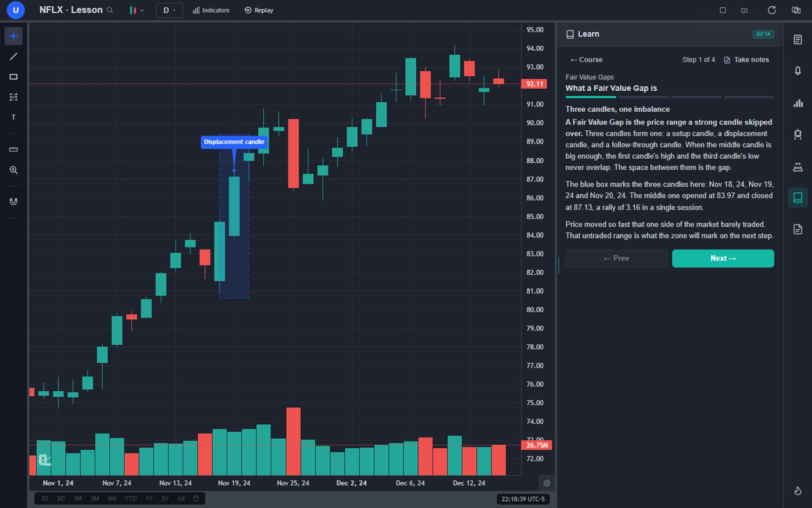
Task: Open the user profile avatar
Action: click(15, 10)
